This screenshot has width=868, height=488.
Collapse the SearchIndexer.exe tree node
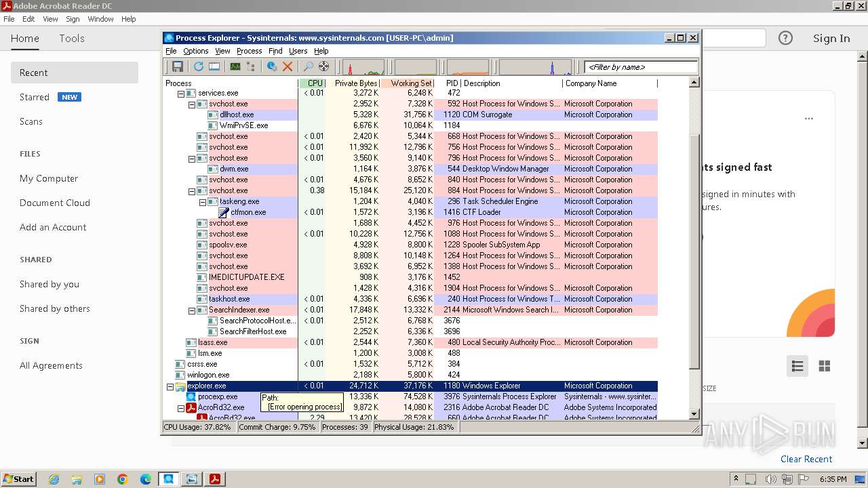tap(192, 310)
